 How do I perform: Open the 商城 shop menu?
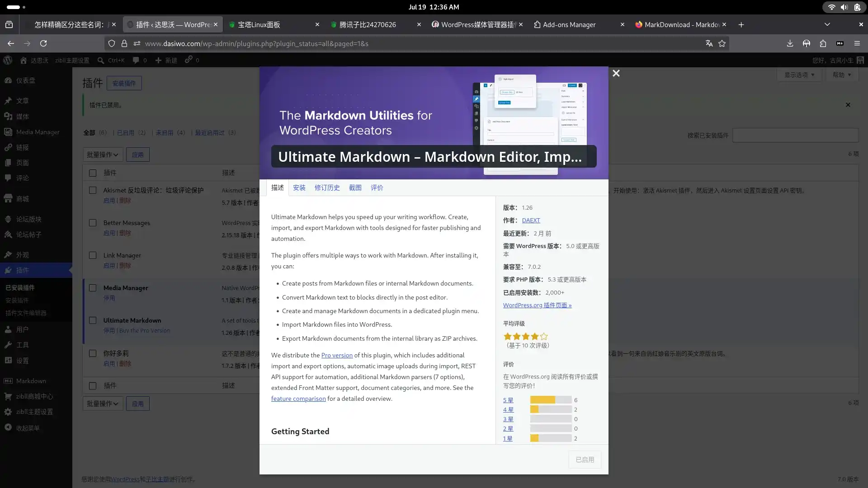36,199
